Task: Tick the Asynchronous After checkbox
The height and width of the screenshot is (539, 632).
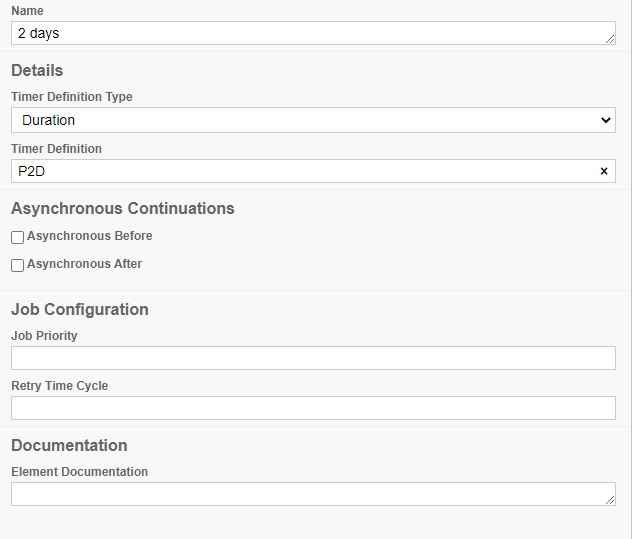Action: click(18, 266)
